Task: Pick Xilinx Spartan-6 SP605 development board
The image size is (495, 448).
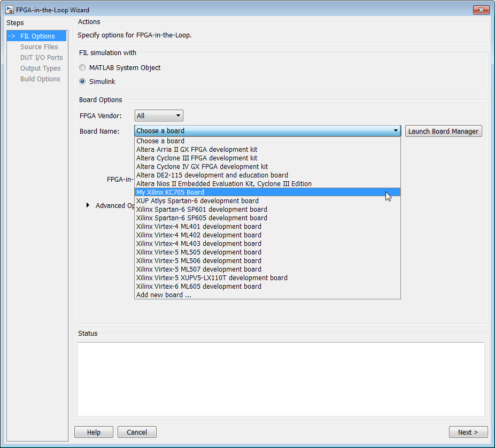Action: [267, 218]
